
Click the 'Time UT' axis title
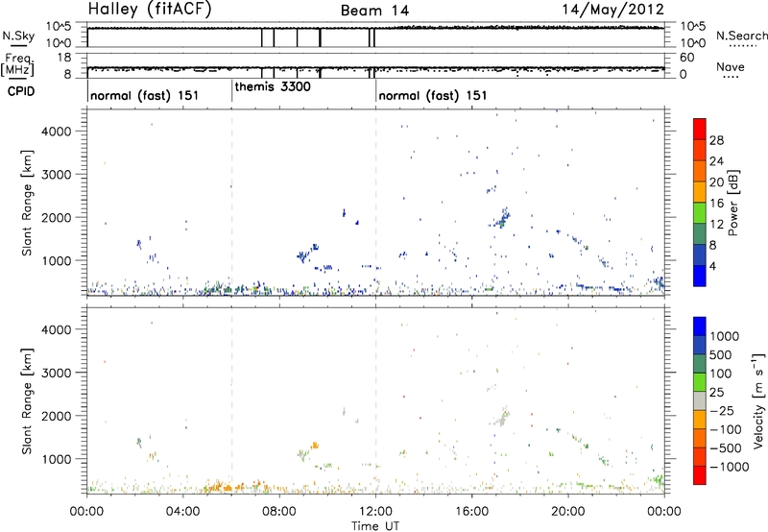coord(375,526)
